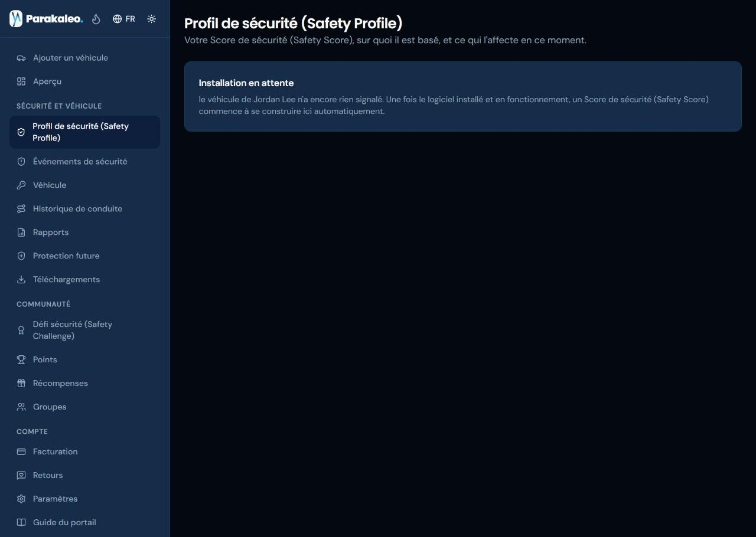
Task: Click the people icon beside Groupes
Action: coord(21,407)
